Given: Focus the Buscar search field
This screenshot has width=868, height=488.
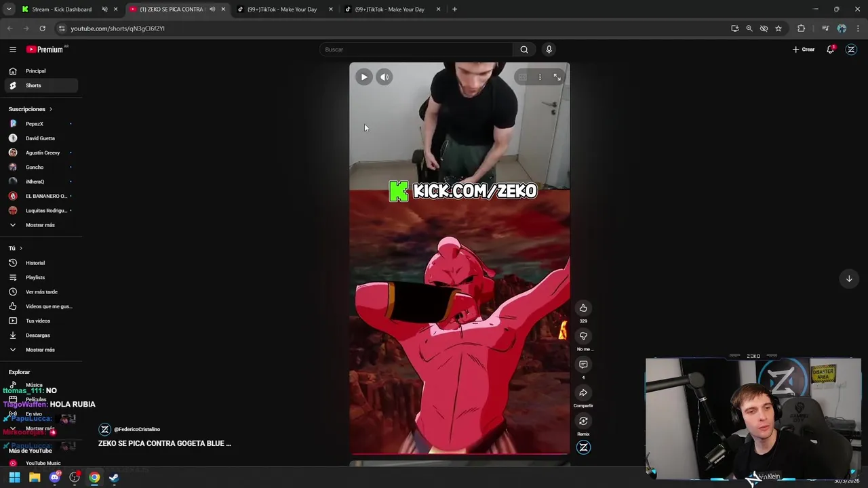Looking at the screenshot, I should tap(416, 49).
